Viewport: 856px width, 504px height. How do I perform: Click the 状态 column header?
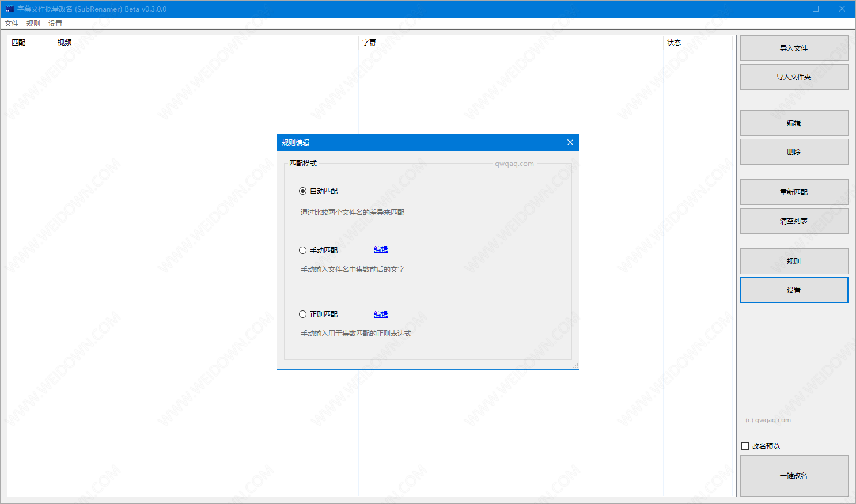tap(698, 42)
